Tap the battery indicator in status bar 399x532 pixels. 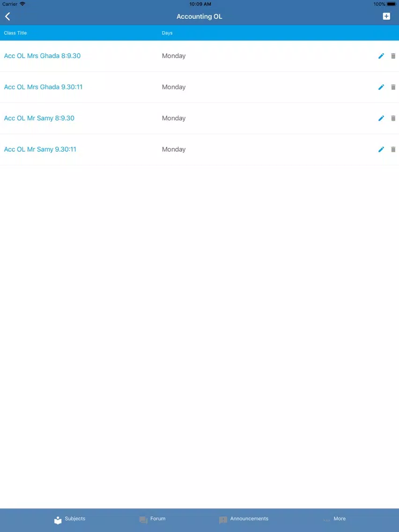tap(391, 4)
